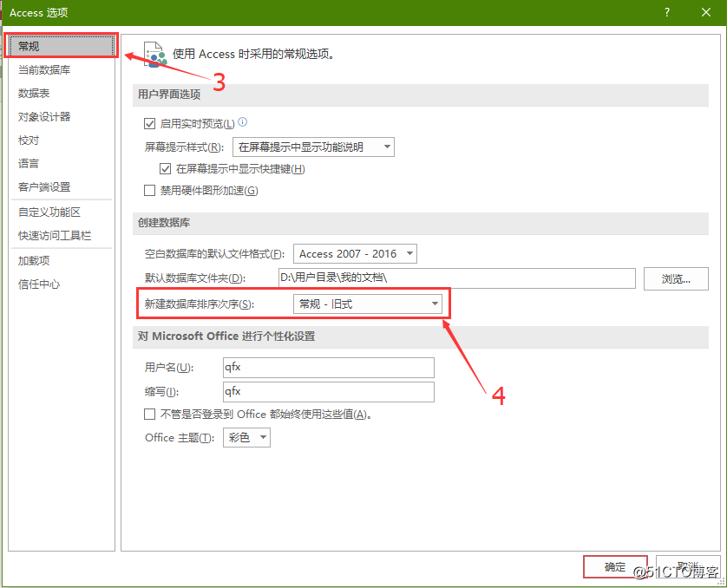727x588 pixels.
Task: Click the help question mark icon
Action: tap(667, 12)
